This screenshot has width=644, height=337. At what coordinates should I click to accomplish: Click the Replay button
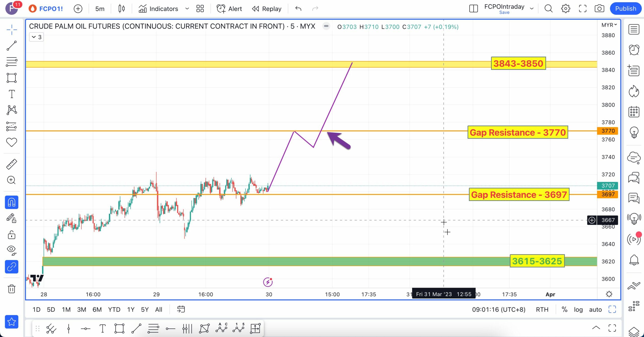(267, 9)
